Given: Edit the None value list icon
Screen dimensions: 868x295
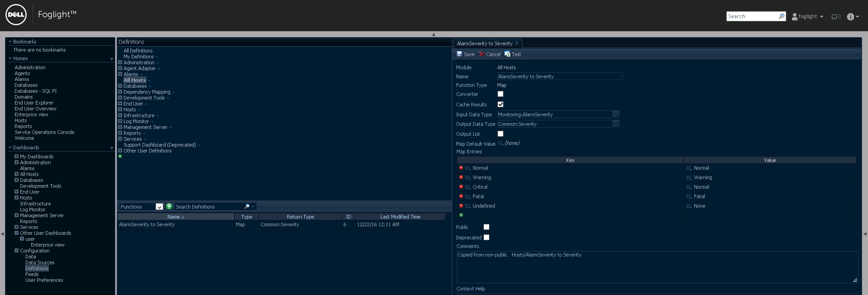Looking at the screenshot, I should (689, 206).
